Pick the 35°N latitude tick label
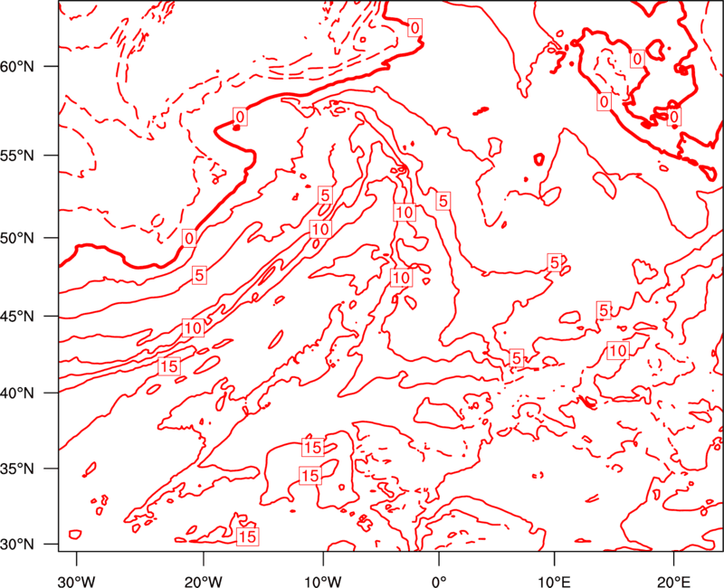The width and height of the screenshot is (724, 588). pyautogui.click(x=17, y=469)
